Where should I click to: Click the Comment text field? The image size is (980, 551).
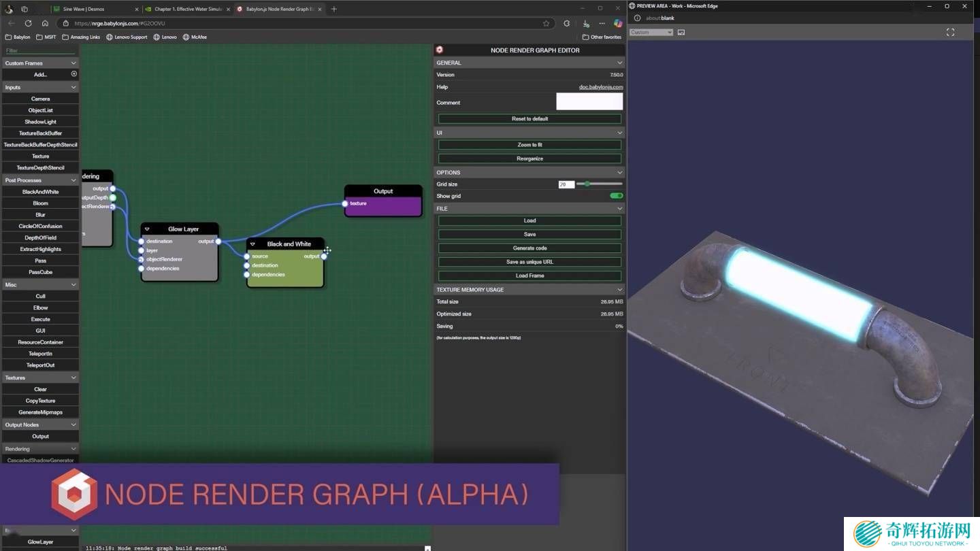point(589,102)
